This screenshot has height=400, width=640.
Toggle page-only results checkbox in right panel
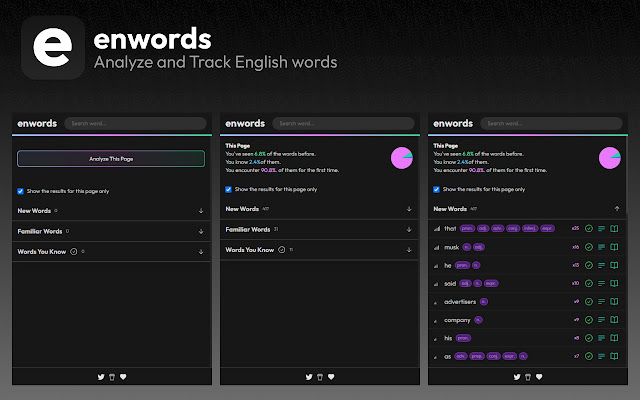(437, 188)
